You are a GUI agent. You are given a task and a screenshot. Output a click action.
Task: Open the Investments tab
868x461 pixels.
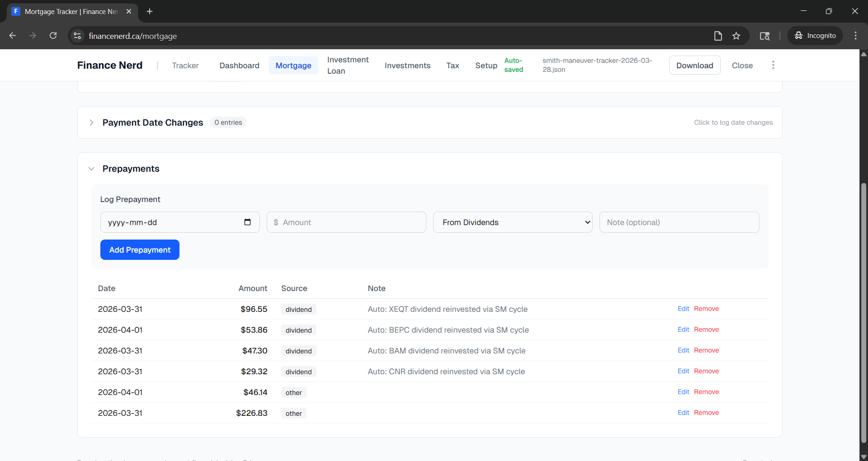(x=407, y=66)
